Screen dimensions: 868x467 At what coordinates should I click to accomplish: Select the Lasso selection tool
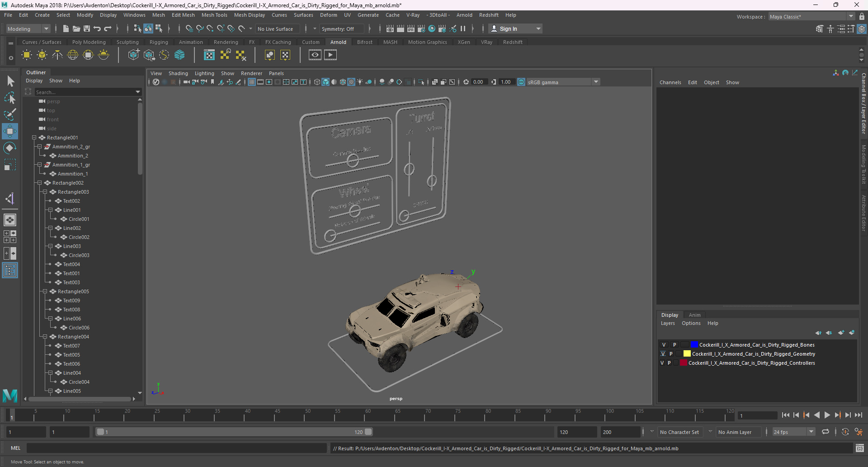[x=10, y=98]
